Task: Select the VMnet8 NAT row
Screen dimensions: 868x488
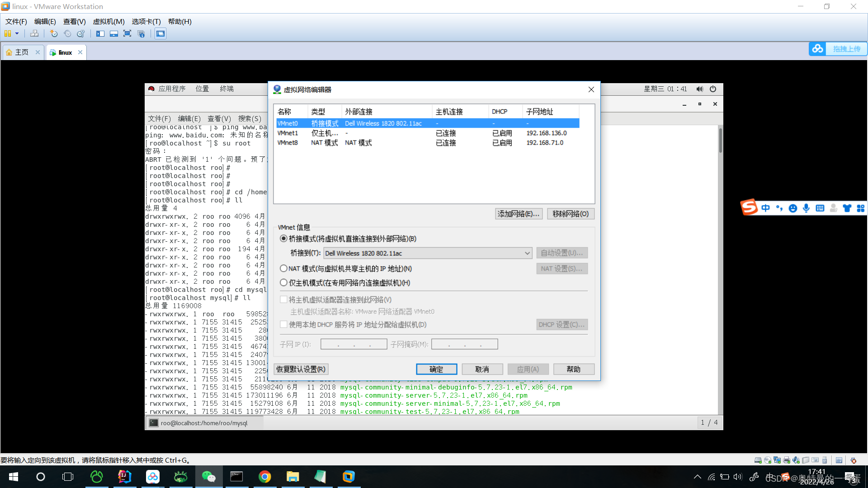Action: tap(428, 142)
